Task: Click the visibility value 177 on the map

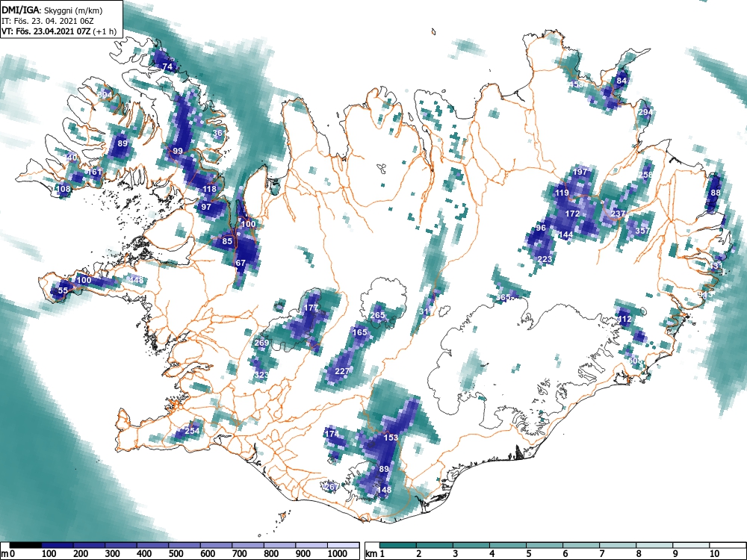Action: click(311, 308)
